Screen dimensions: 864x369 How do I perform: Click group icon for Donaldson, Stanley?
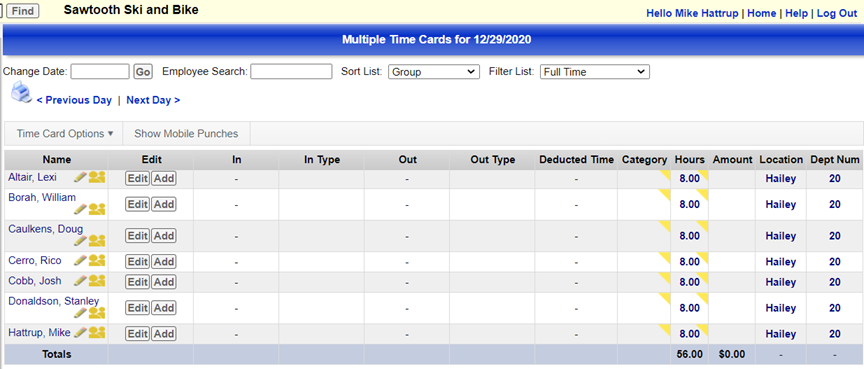tap(97, 312)
